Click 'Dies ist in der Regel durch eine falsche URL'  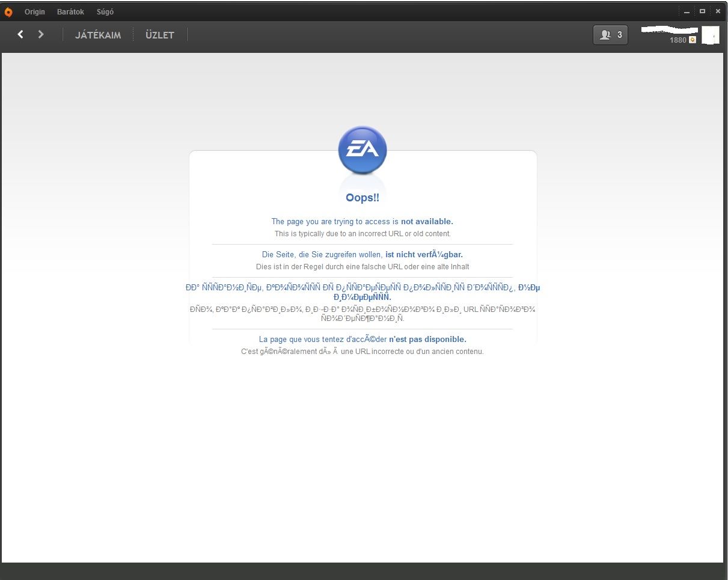362,267
